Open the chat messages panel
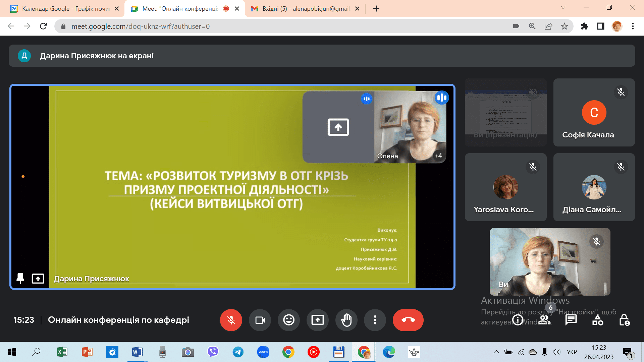Viewport: 644px width, 362px height. (571, 320)
